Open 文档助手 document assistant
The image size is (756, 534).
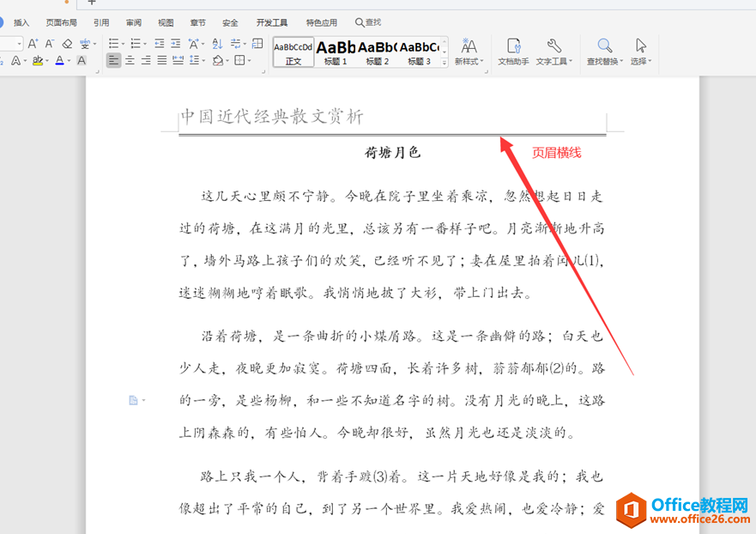(x=513, y=52)
